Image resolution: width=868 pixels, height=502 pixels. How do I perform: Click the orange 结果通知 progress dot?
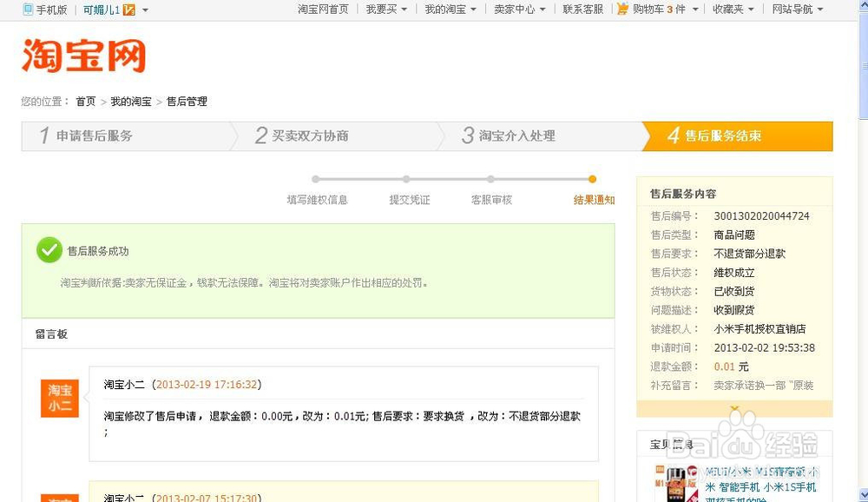pyautogui.click(x=593, y=180)
